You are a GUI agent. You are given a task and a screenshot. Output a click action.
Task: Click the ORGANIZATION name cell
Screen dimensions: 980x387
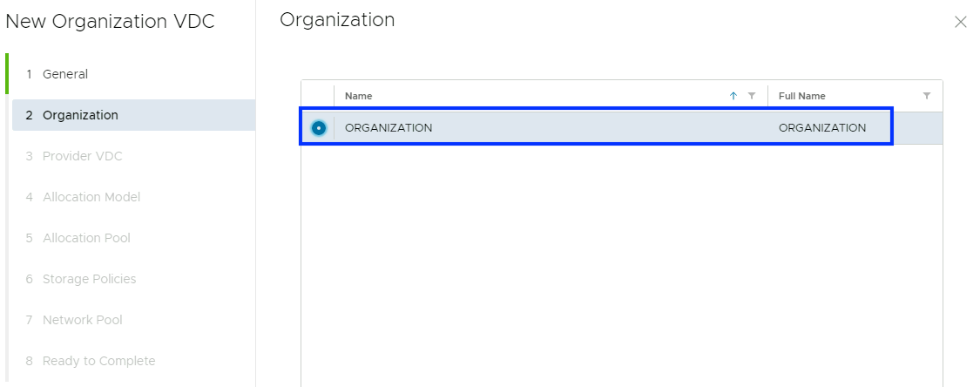coord(389,128)
